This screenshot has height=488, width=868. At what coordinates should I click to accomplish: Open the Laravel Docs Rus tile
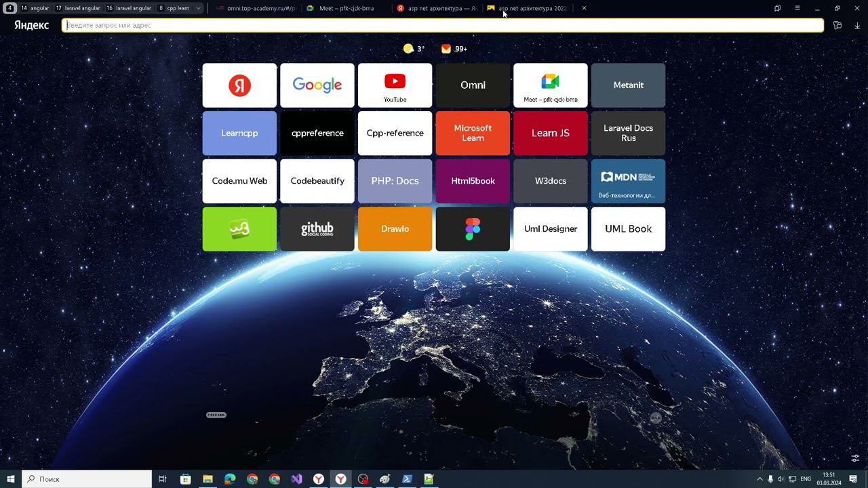point(628,134)
